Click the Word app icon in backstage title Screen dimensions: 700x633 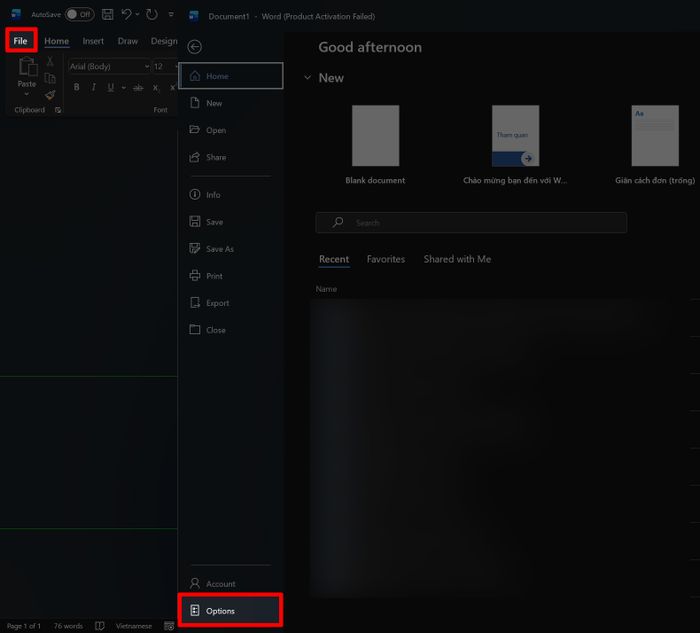[194, 16]
